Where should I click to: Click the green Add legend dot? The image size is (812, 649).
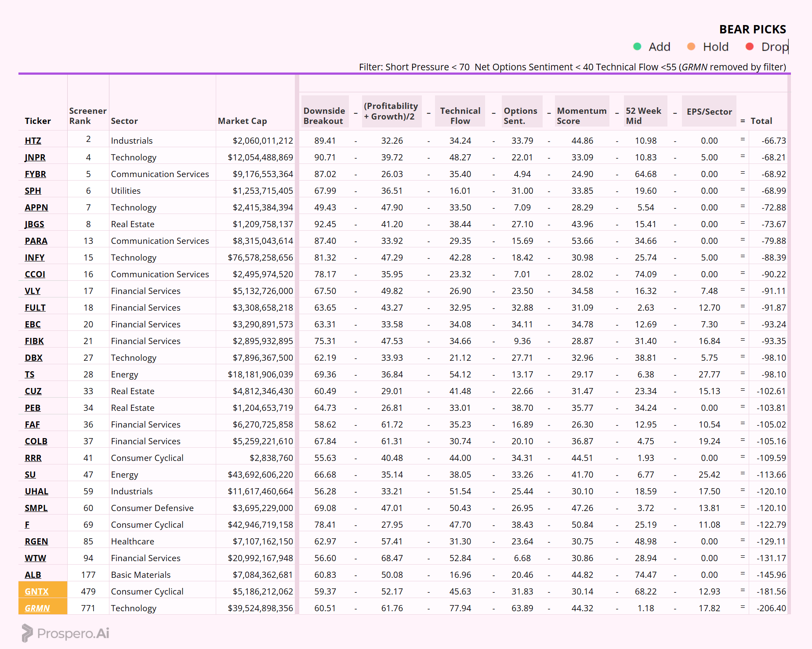pos(637,47)
